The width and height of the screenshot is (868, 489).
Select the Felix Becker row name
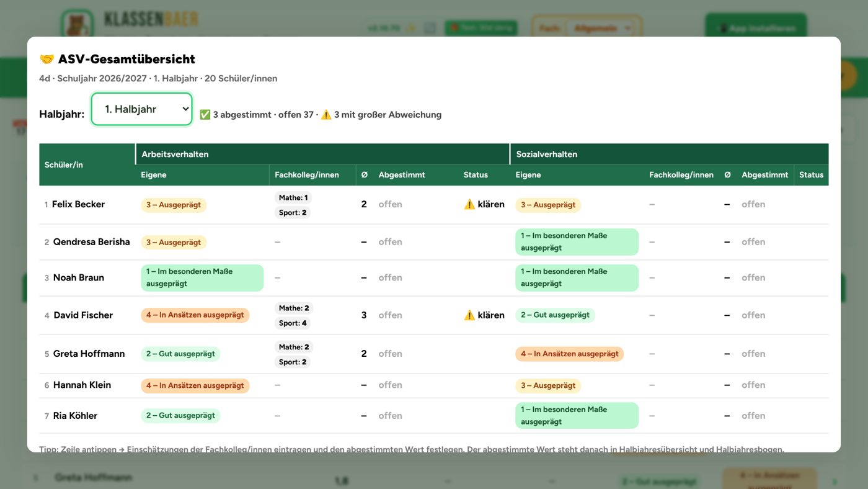(78, 204)
